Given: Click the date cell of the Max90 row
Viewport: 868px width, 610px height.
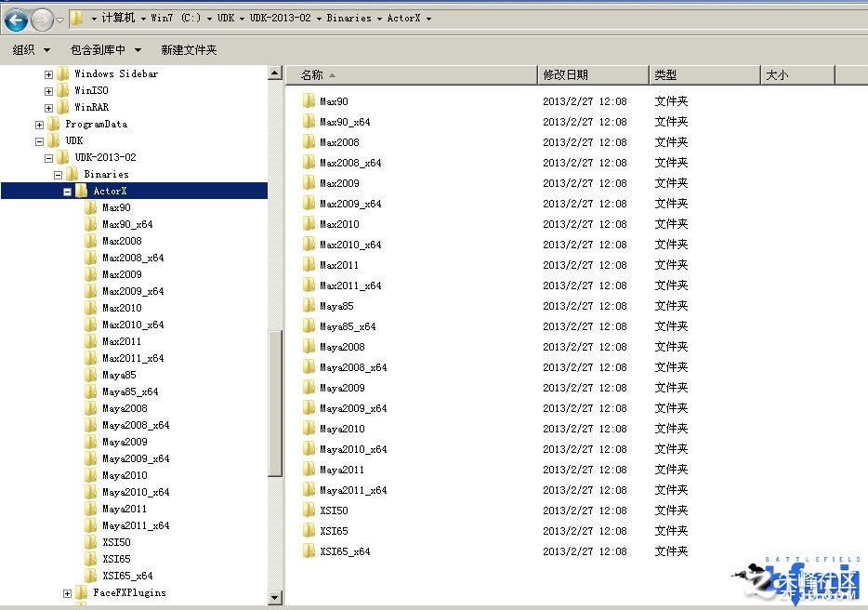Looking at the screenshot, I should pos(585,101).
